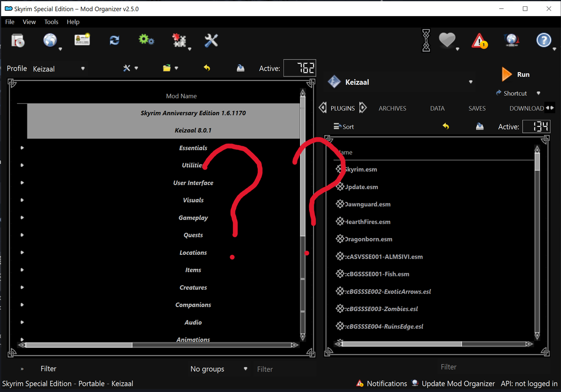The height and width of the screenshot is (392, 561).
Task: Toggle ccBGSSSE004-RuinsEdge.esl checkbox
Action: 340,326
